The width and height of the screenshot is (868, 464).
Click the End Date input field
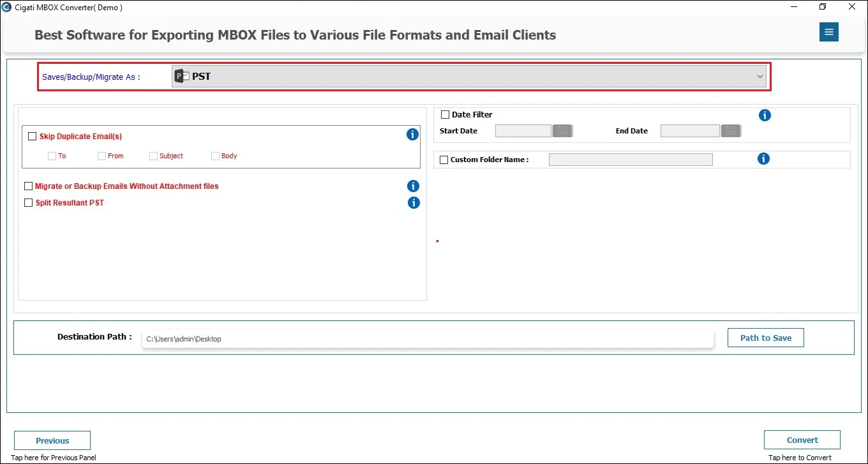coord(690,131)
